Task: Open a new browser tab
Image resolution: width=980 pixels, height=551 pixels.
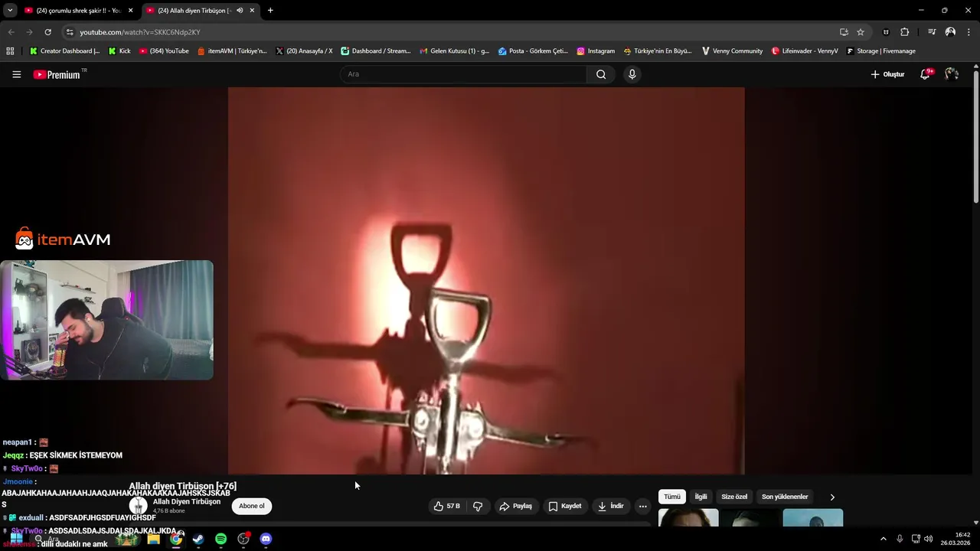Action: point(270,11)
